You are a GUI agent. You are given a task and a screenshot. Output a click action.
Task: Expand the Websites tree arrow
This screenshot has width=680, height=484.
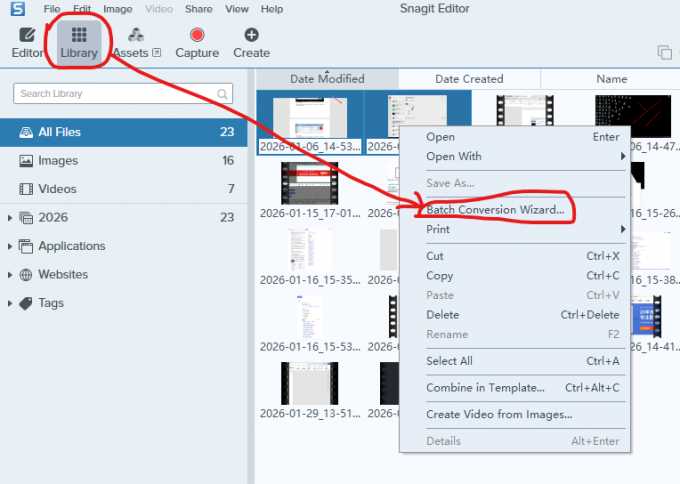point(10,275)
